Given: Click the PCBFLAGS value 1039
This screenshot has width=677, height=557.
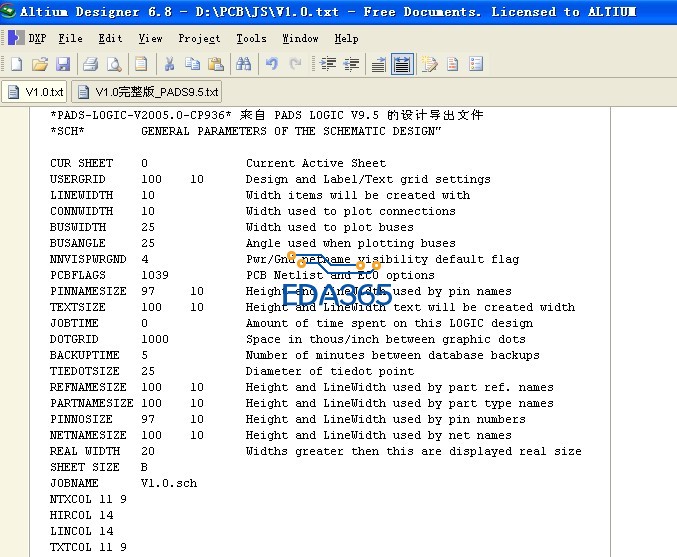Looking at the screenshot, I should (x=155, y=275).
